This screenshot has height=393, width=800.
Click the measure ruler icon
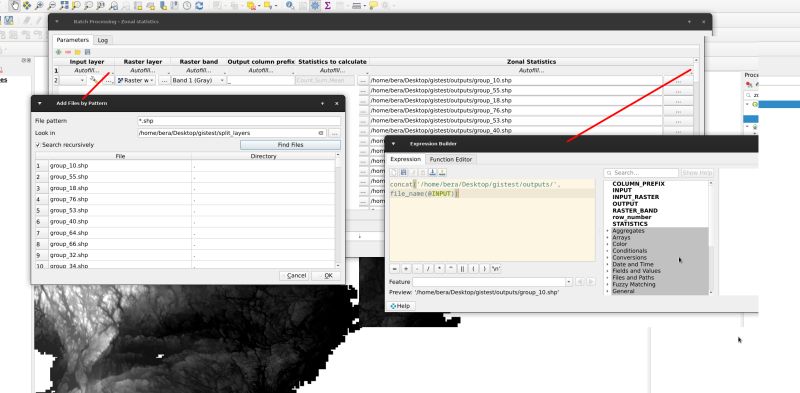click(357, 6)
